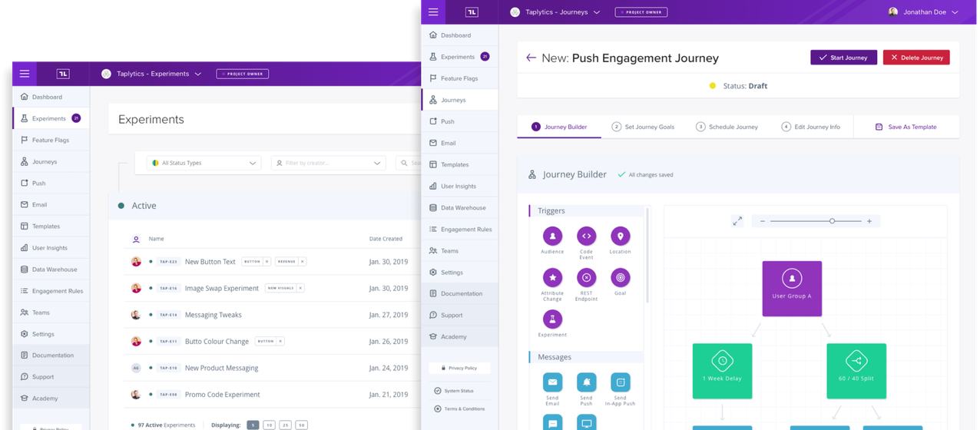Zoom in canvas with plus icon

(869, 221)
